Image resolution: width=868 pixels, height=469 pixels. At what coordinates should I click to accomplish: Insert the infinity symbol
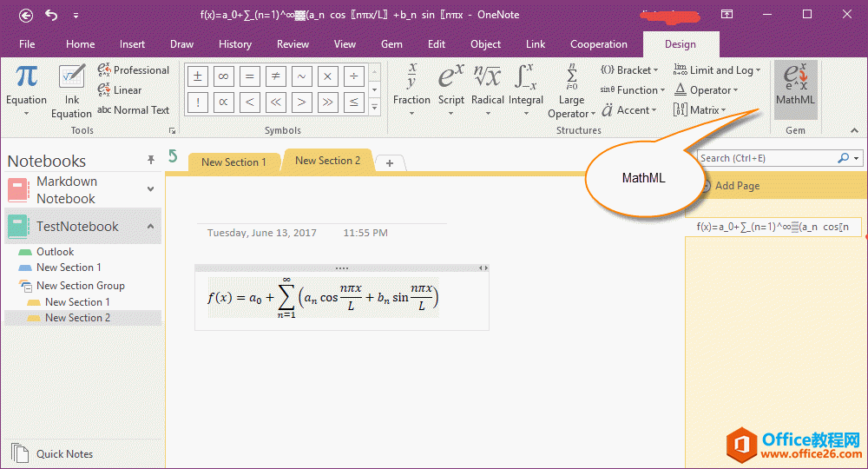click(224, 76)
